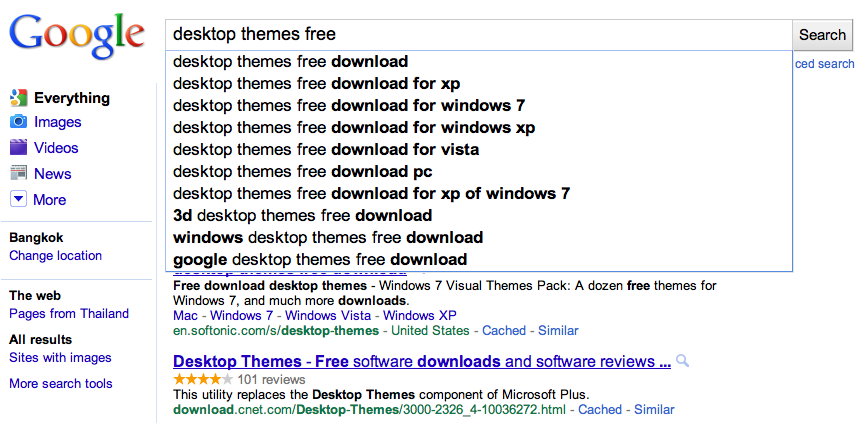
Task: Click the Search button
Action: (822, 35)
